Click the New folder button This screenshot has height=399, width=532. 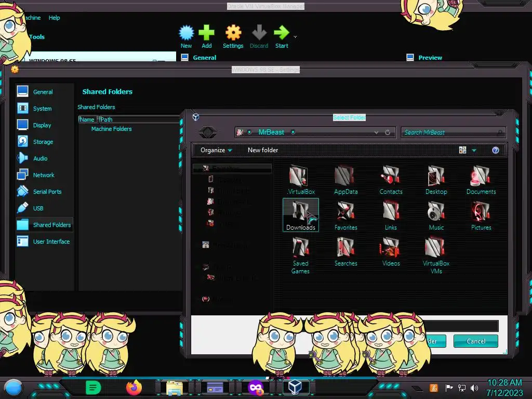[262, 150]
